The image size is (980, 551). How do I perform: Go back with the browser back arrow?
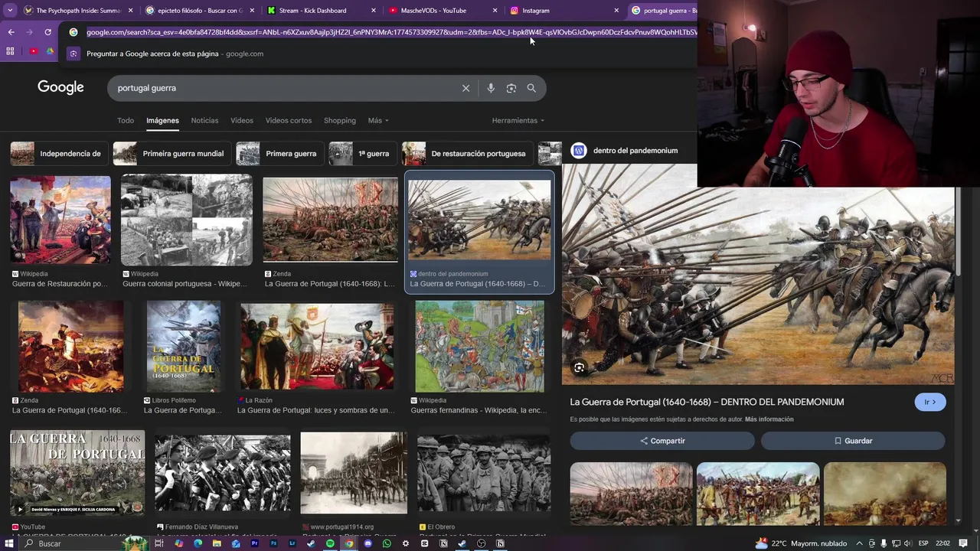[11, 32]
